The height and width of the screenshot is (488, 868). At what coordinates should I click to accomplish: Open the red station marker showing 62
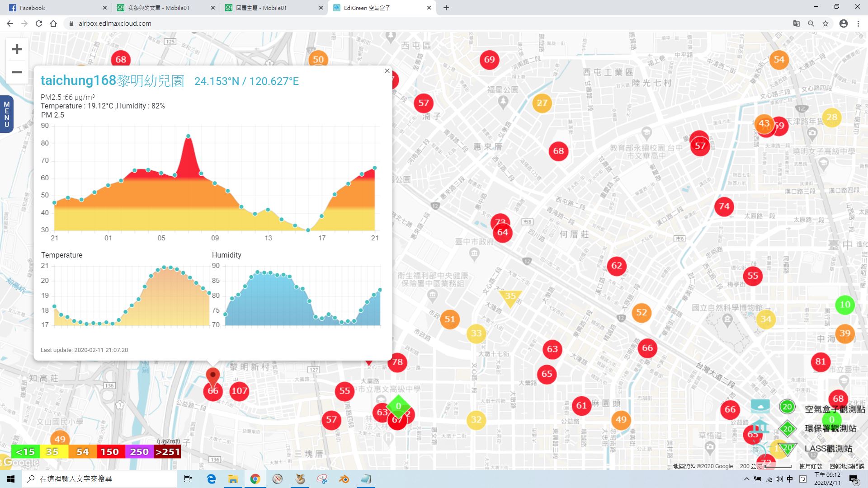(617, 266)
